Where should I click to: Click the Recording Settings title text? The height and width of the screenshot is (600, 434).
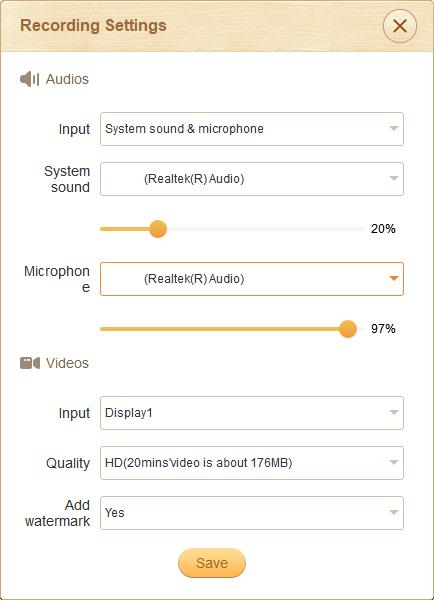tap(93, 26)
